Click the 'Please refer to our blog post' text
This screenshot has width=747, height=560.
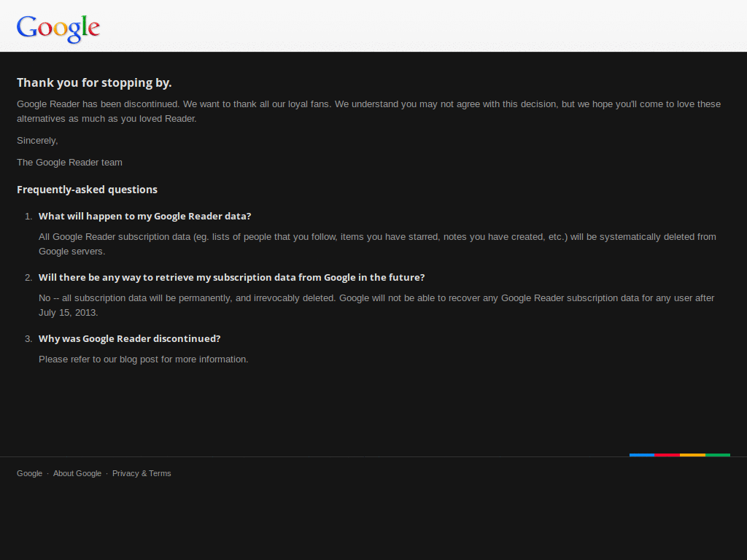tap(144, 359)
